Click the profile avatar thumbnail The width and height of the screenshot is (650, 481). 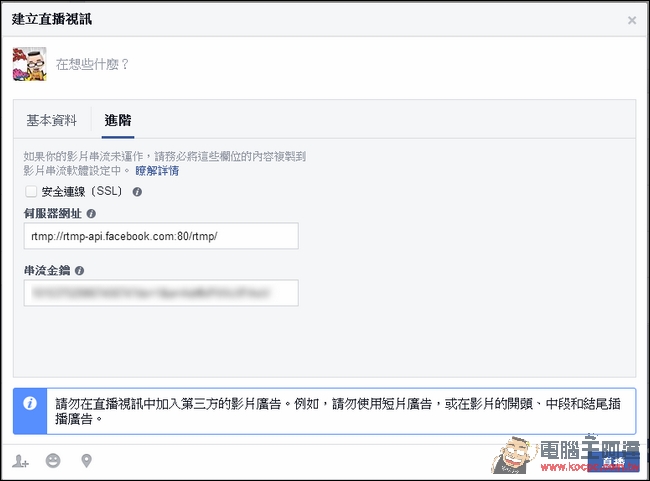point(29,64)
